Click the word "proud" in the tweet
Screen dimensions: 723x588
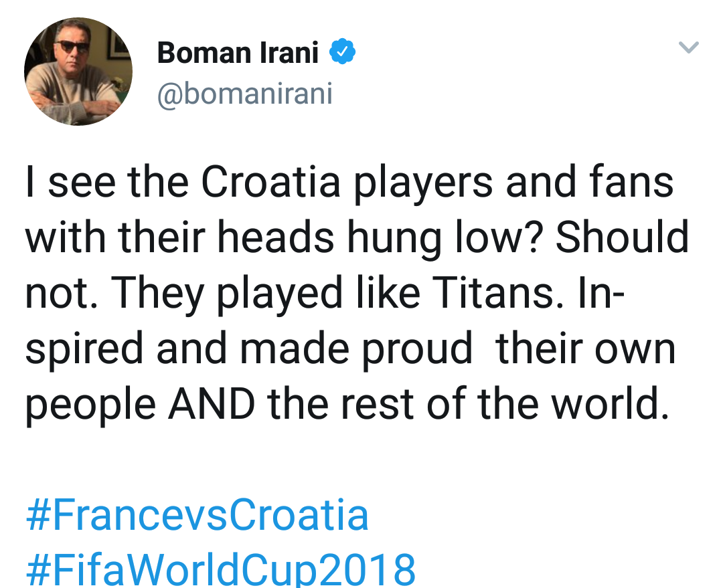tap(417, 348)
